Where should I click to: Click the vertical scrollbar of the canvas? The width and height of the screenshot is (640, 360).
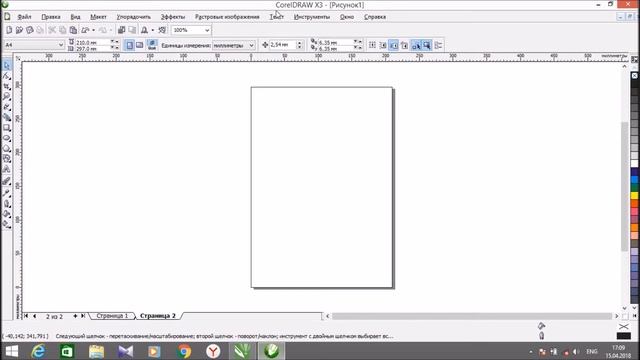[624, 187]
